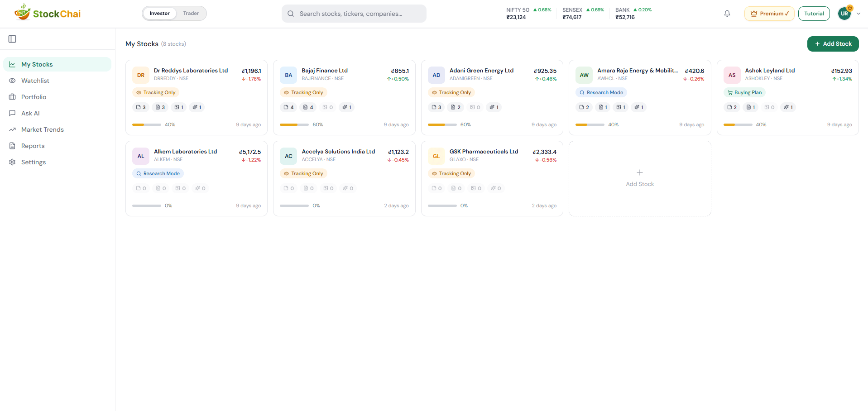
Task: Open GSK Pharmaceuticals Ltd title
Action: click(484, 152)
